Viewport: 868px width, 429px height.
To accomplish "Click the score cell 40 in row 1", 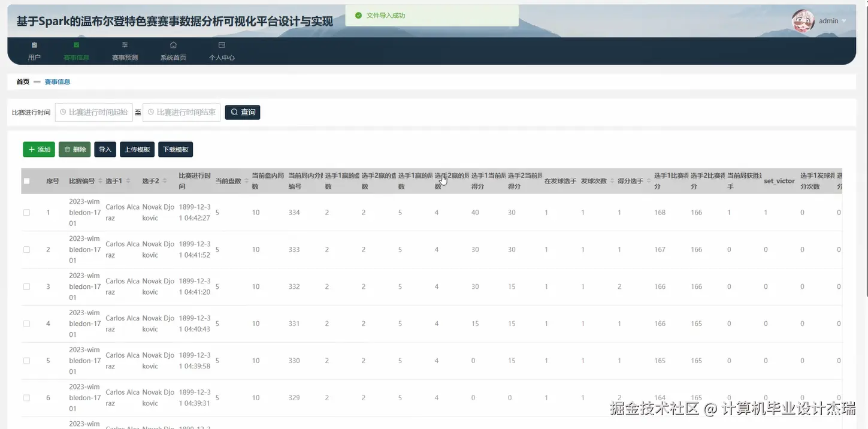I will click(x=475, y=213).
